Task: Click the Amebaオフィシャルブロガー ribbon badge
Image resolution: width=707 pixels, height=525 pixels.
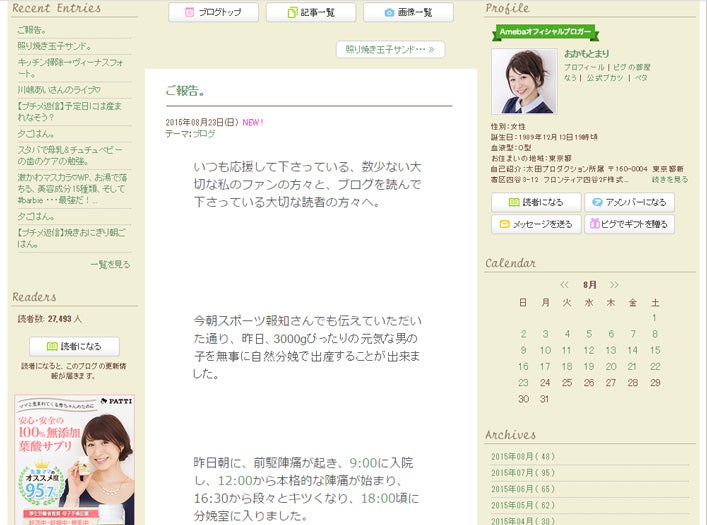Action: (x=545, y=32)
